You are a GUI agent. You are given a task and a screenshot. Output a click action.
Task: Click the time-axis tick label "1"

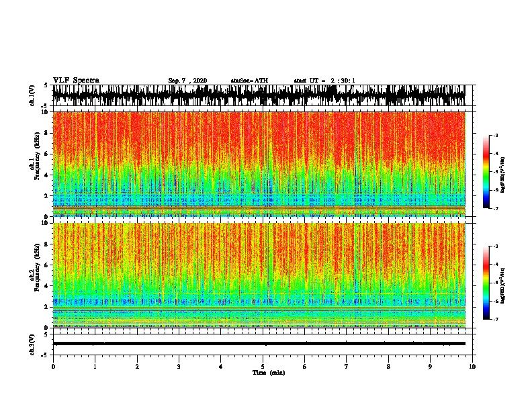tap(95, 366)
